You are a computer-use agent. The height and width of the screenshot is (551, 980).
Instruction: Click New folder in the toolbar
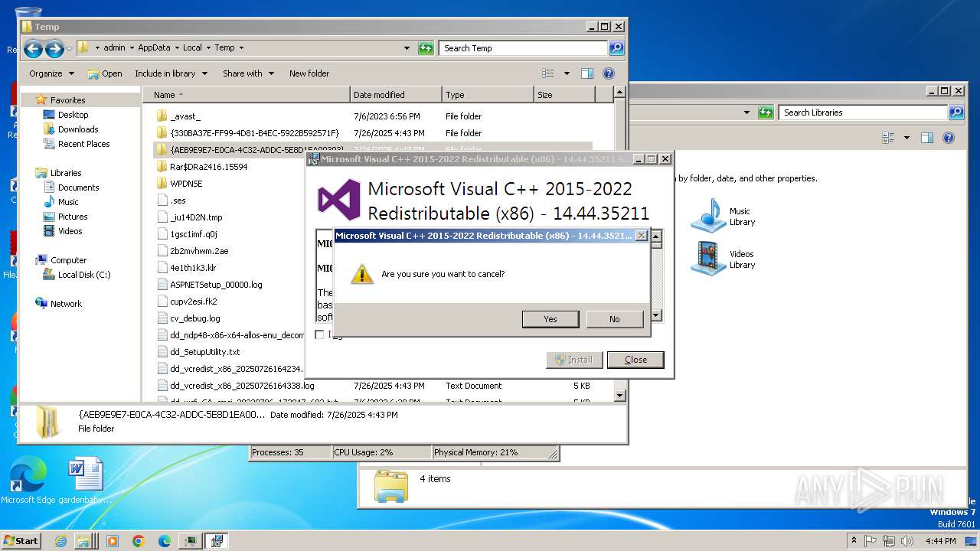[x=309, y=73]
